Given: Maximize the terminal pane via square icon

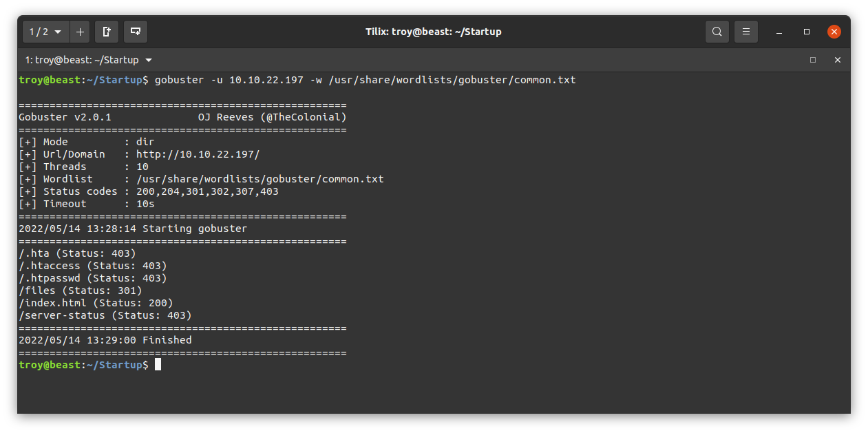Looking at the screenshot, I should 813,60.
